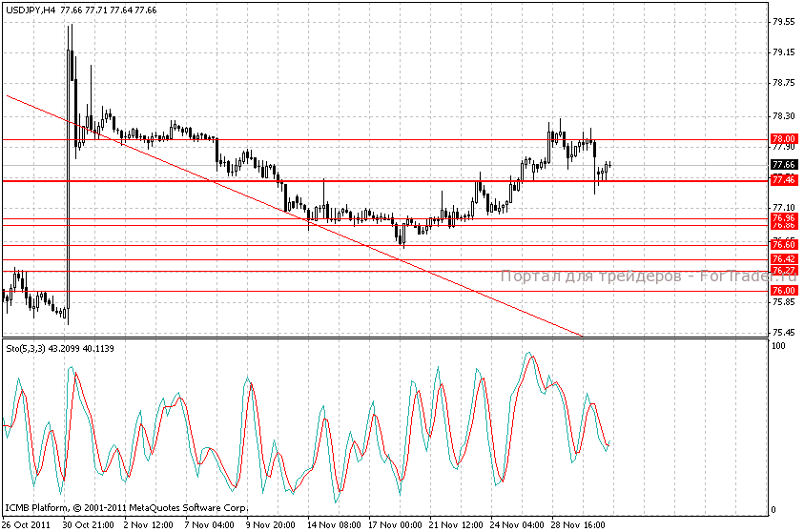Screen dimensions: 804x532
Task: Select the 76.42 level label
Action: (783, 259)
